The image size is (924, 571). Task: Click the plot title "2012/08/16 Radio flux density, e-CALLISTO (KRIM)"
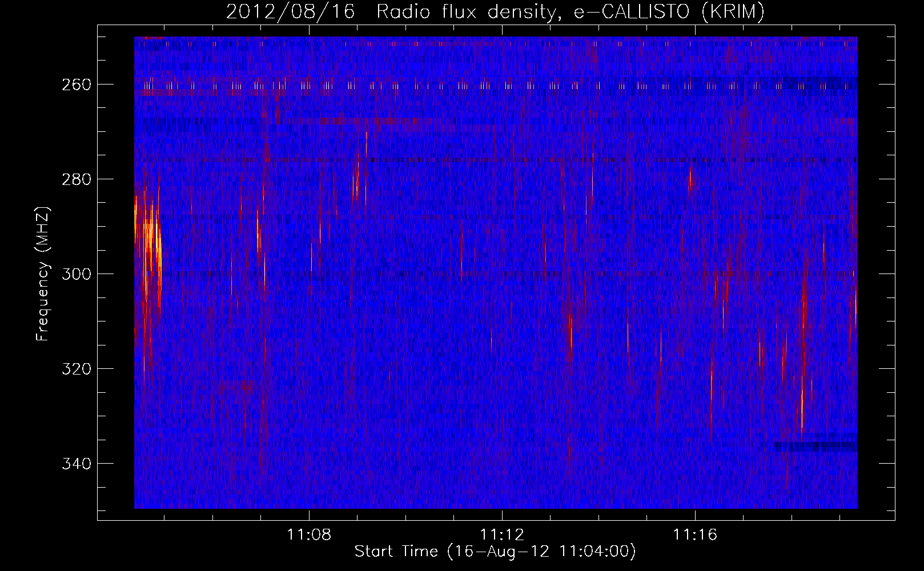[x=495, y=11]
